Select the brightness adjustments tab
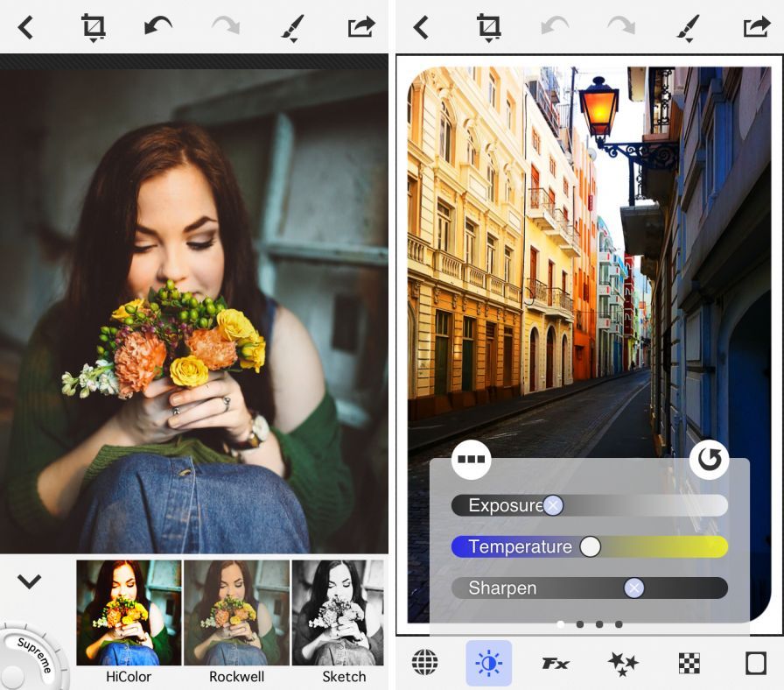The height and width of the screenshot is (690, 784). [x=488, y=663]
